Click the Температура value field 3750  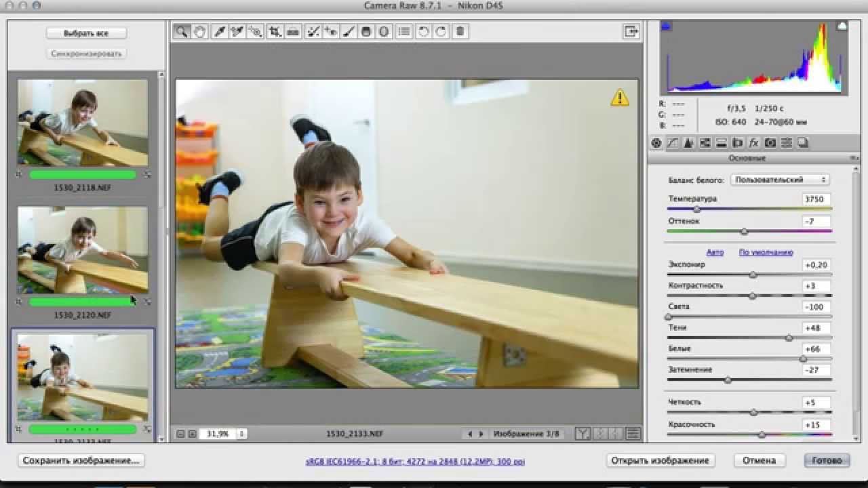(816, 199)
